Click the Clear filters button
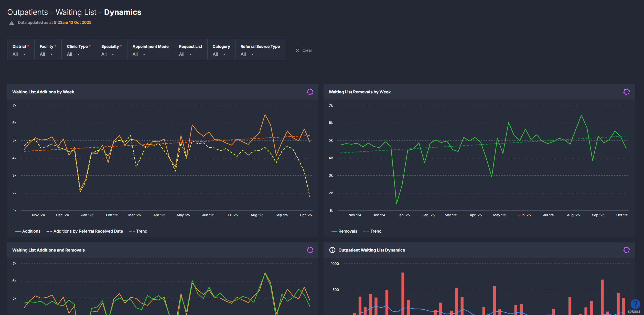Viewport: 644px width, 315px height. (x=307, y=51)
